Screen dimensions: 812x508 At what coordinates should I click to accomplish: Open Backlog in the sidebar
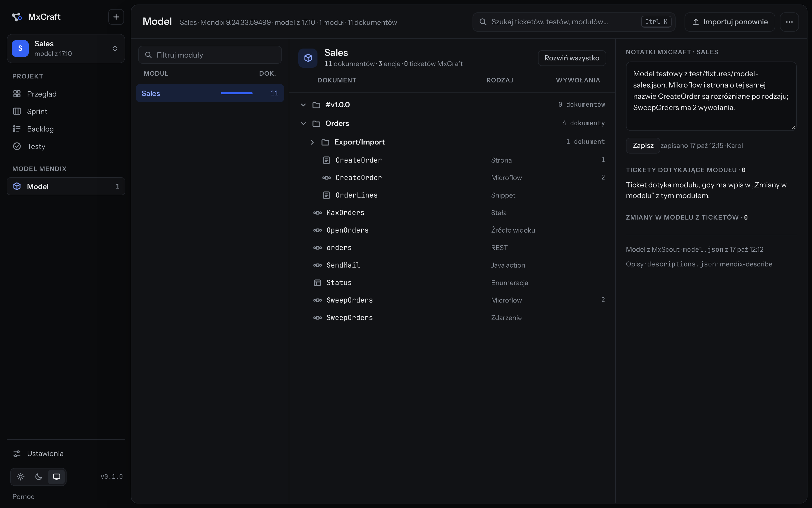(x=66, y=129)
